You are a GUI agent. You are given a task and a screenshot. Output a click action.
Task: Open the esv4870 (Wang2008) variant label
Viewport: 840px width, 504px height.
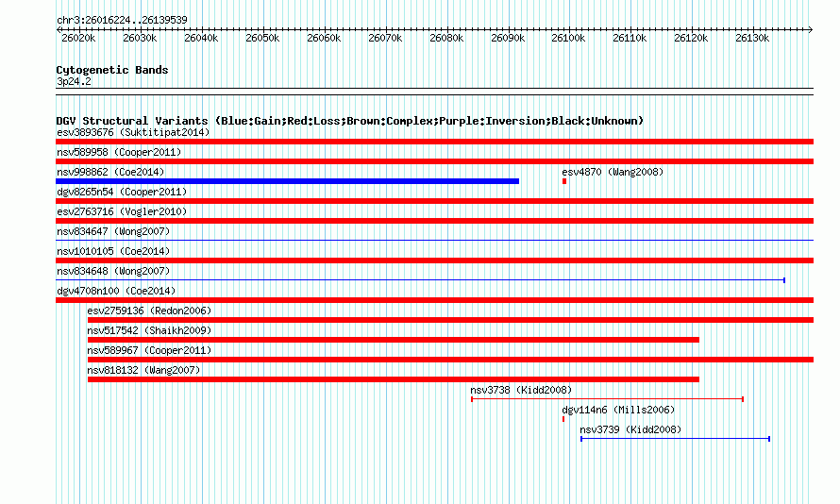pyautogui.click(x=613, y=172)
